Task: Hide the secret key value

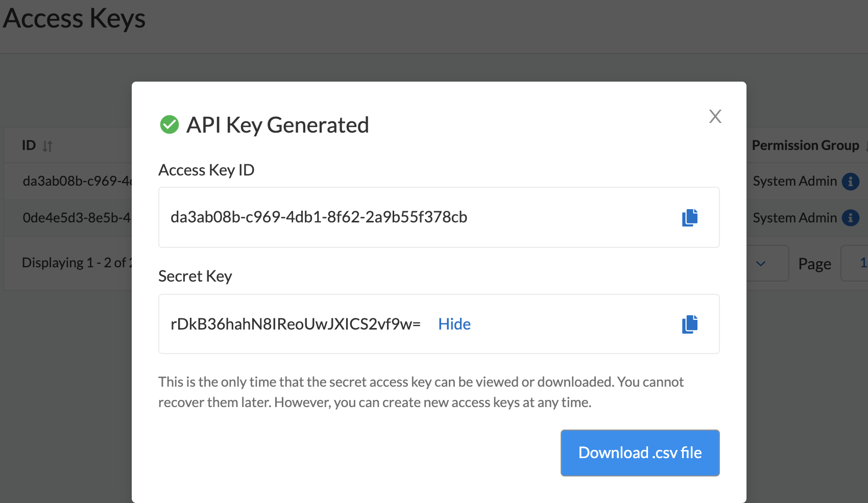Action: (x=454, y=324)
